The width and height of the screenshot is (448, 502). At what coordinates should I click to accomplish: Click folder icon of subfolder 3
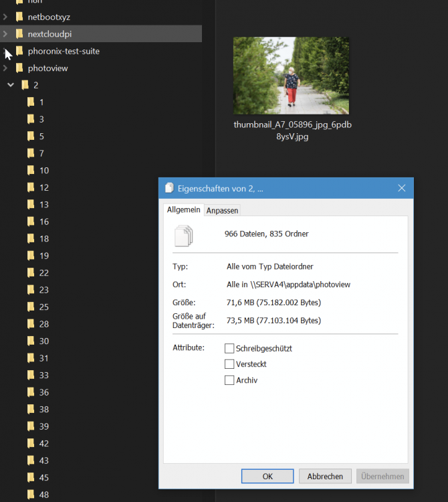click(31, 119)
